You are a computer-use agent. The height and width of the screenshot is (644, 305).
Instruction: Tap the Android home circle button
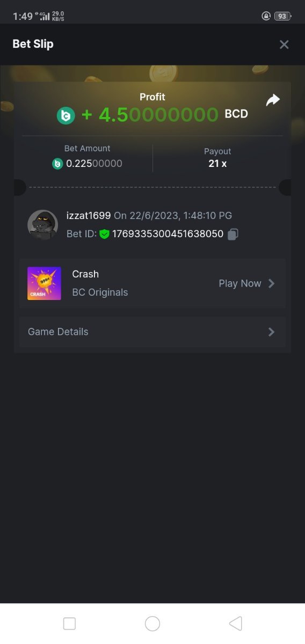click(152, 623)
